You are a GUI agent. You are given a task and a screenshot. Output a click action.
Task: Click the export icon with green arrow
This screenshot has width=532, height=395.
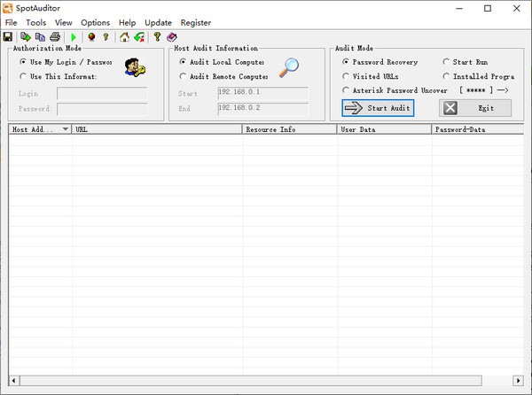[26, 37]
